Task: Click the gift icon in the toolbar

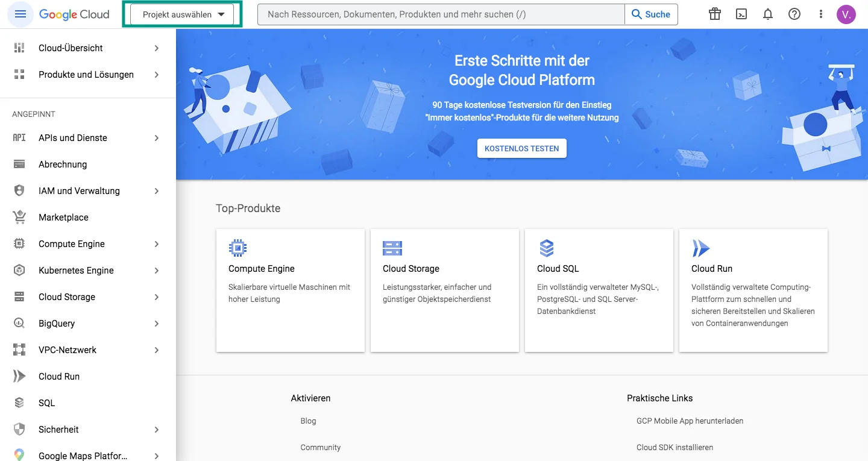Action: click(715, 14)
